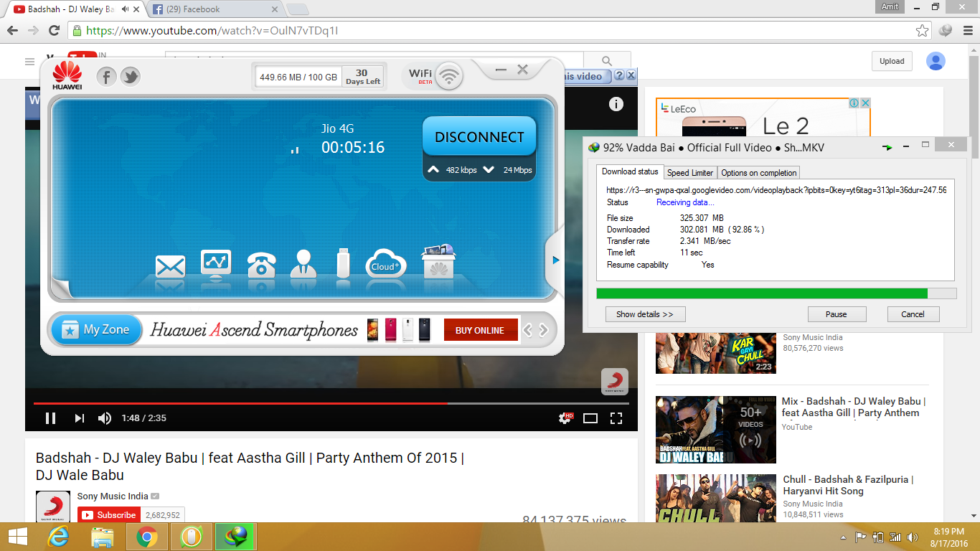Open Sony Music India channel link
The height and width of the screenshot is (551, 980).
[113, 496]
